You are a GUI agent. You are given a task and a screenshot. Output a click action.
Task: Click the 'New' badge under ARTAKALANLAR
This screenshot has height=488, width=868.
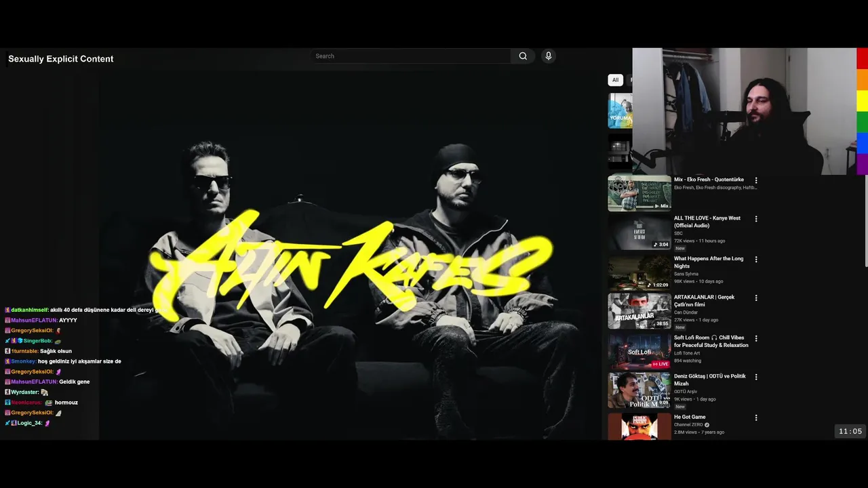680,327
